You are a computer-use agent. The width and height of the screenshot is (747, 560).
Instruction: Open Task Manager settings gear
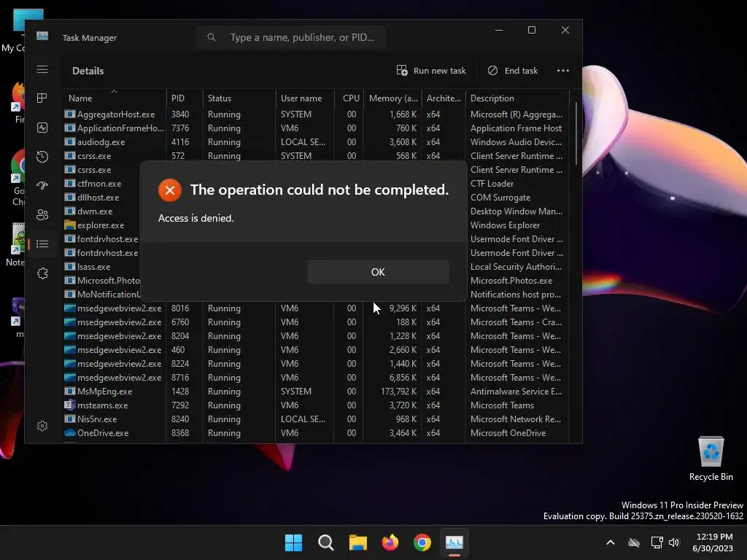(42, 426)
